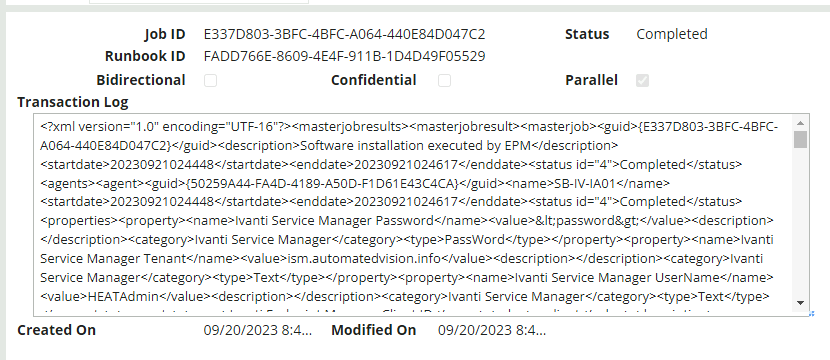Screen dimensions: 830x360
Task: Click the Runbook ID label
Action: (x=145, y=56)
